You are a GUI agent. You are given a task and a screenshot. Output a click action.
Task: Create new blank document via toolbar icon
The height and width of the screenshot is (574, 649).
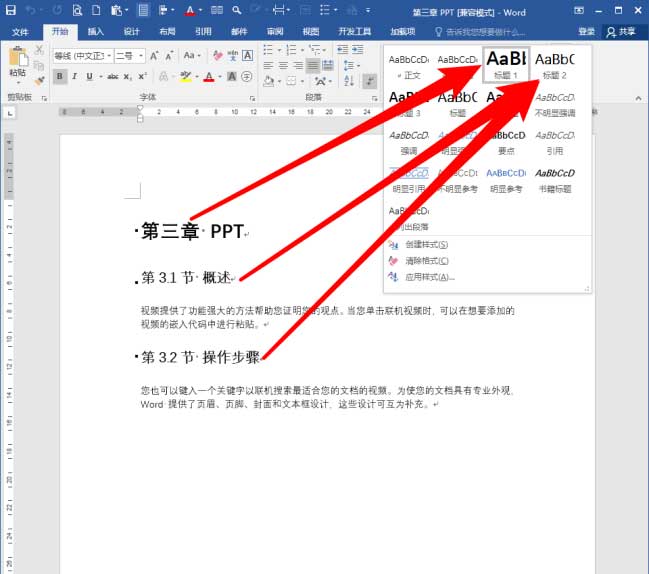click(x=96, y=10)
